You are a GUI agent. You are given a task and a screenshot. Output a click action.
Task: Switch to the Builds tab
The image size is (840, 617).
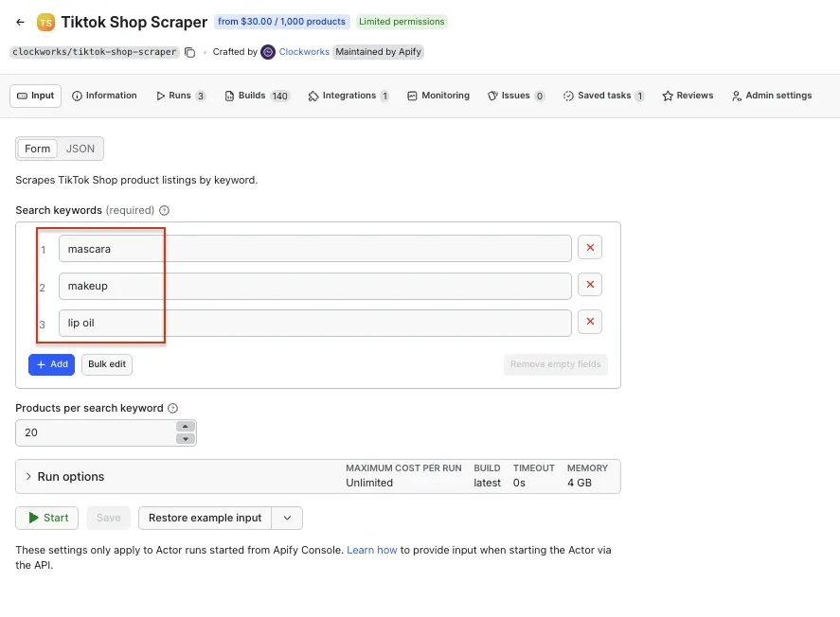click(x=258, y=96)
